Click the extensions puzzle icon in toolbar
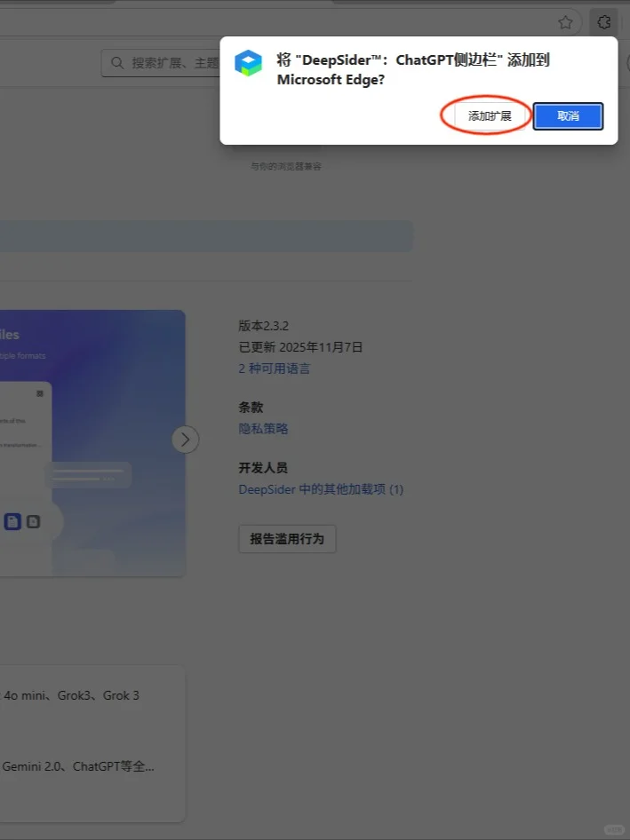The image size is (630, 840). pyautogui.click(x=603, y=22)
